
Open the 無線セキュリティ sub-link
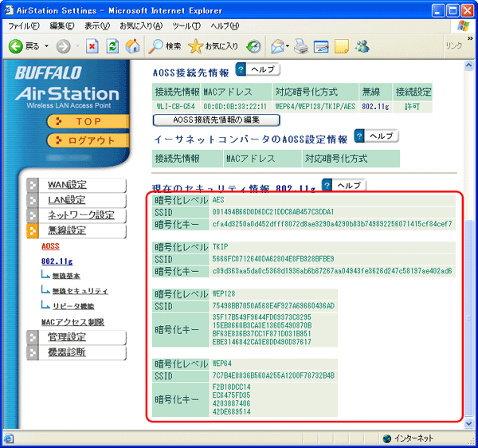pos(80,291)
